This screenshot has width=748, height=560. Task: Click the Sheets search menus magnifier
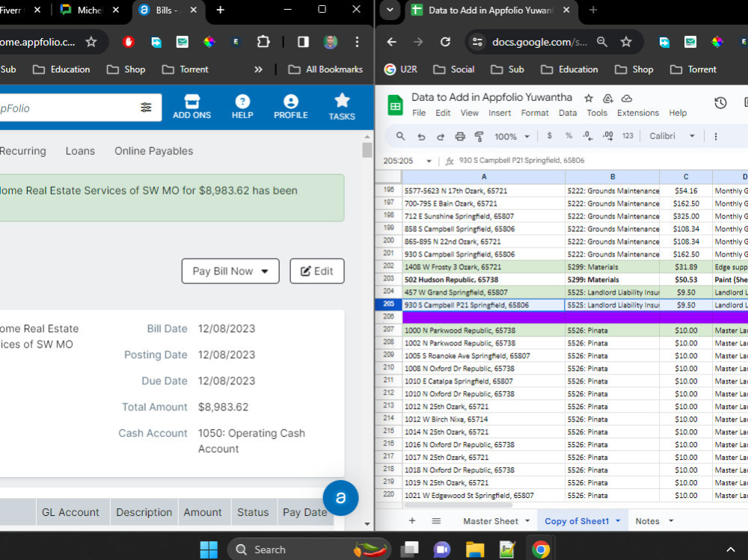click(400, 136)
